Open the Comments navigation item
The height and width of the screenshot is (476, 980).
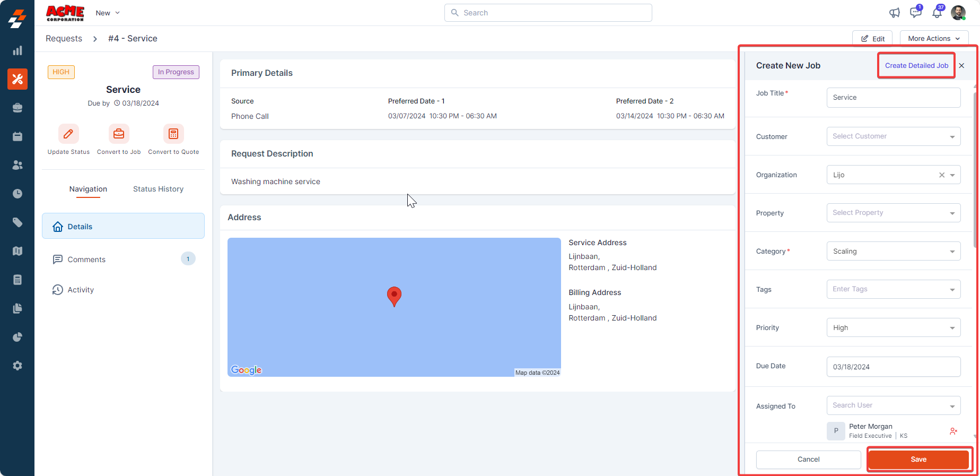pyautogui.click(x=86, y=259)
